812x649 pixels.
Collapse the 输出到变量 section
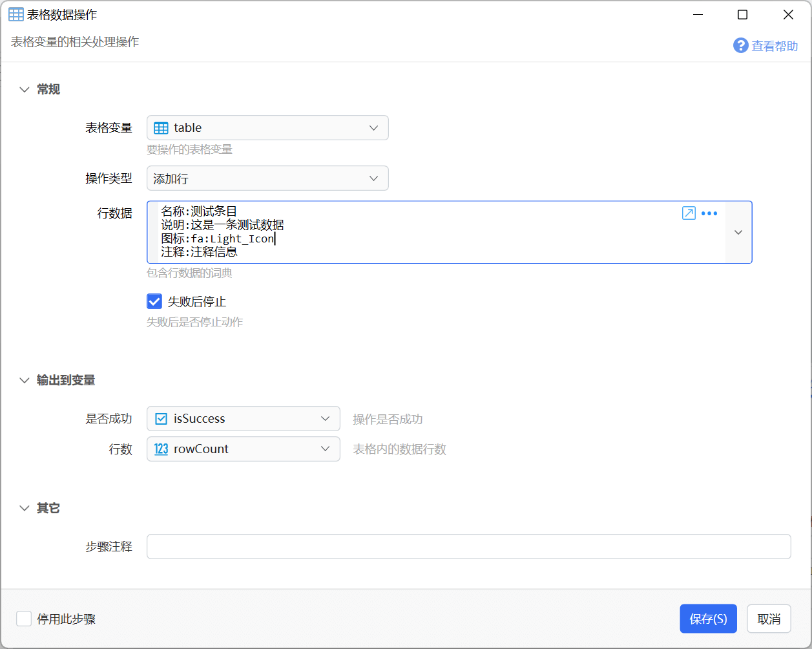point(25,381)
